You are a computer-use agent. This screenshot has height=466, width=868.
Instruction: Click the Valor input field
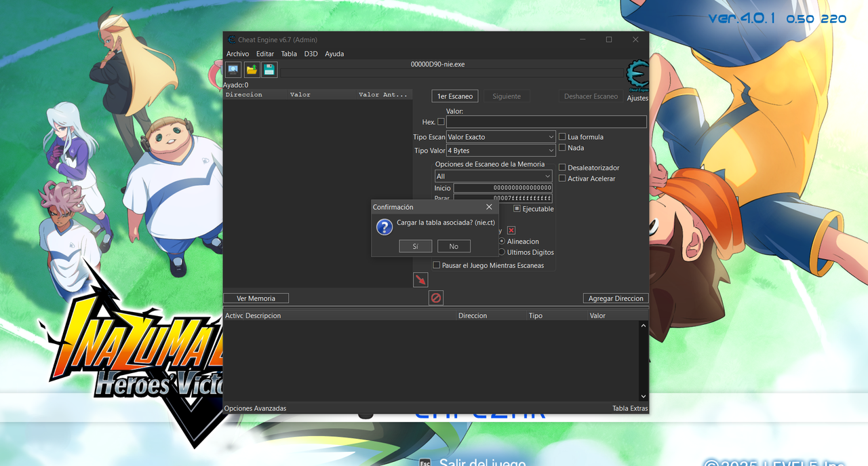click(x=547, y=122)
